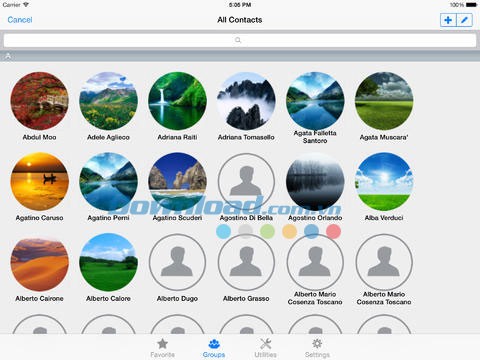
Task: Choose the orange color dot
Action: (x=289, y=231)
